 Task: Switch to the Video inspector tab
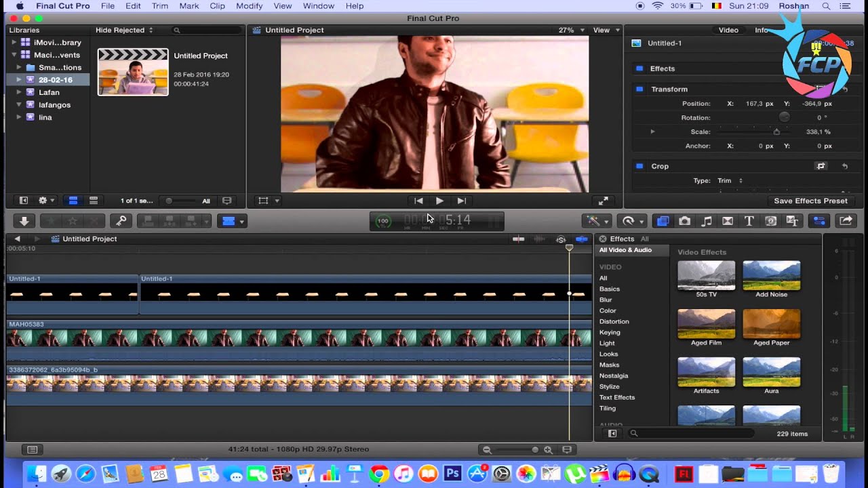pyautogui.click(x=728, y=30)
